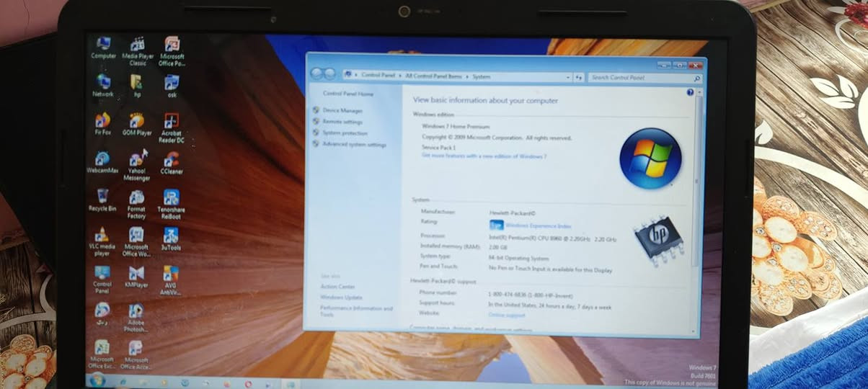Click the forward arrow in System window

click(x=329, y=74)
